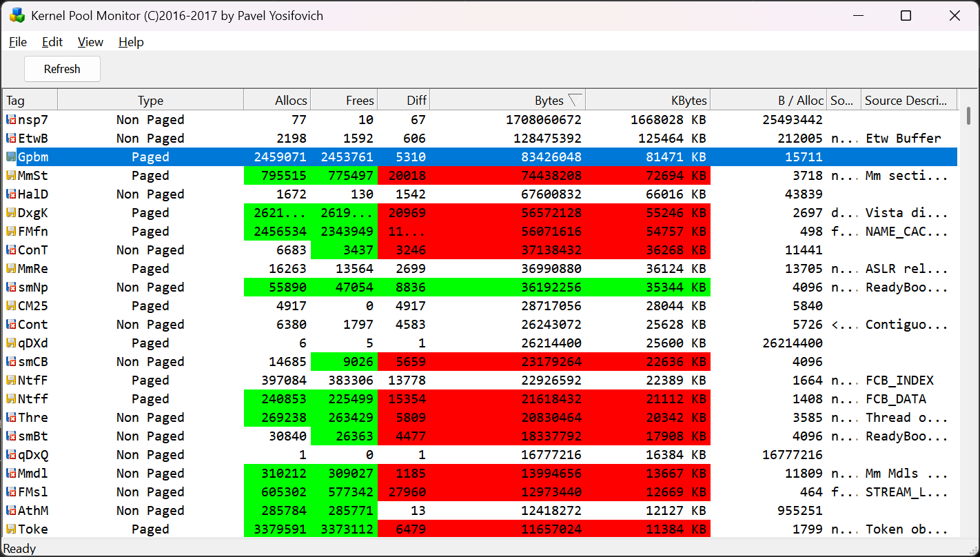The image size is (980, 557).
Task: Sort by the truncated So... column header
Action: pos(844,101)
